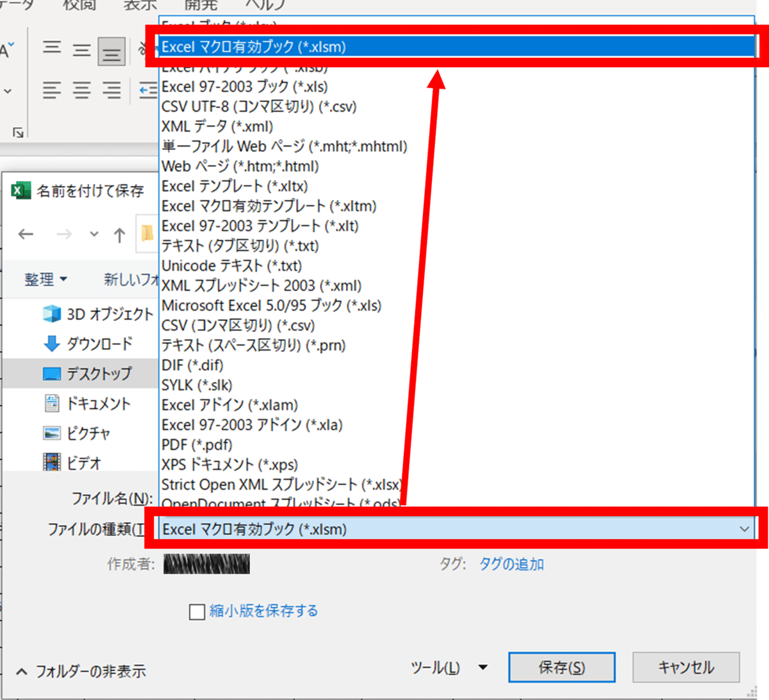Toggle the bottom align icon in ribbon
Viewport: 769px width, 700px height.
pos(112,51)
